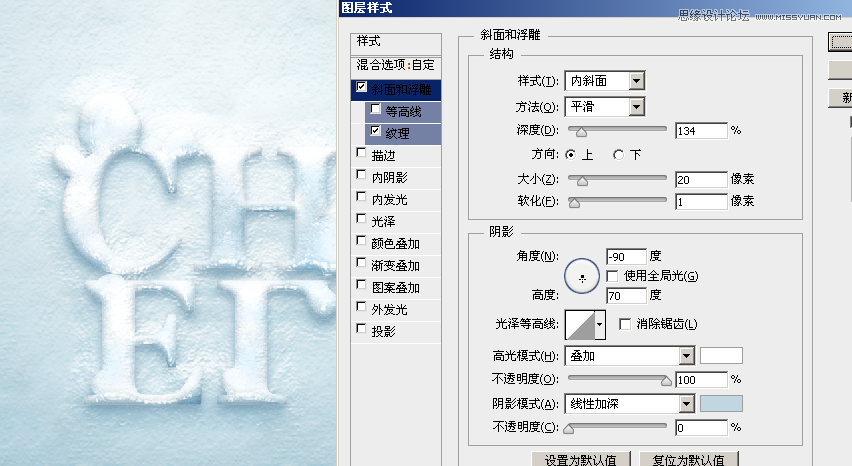The image size is (852, 466).
Task: Click the light blue shadow color swatch
Action: pos(721,404)
